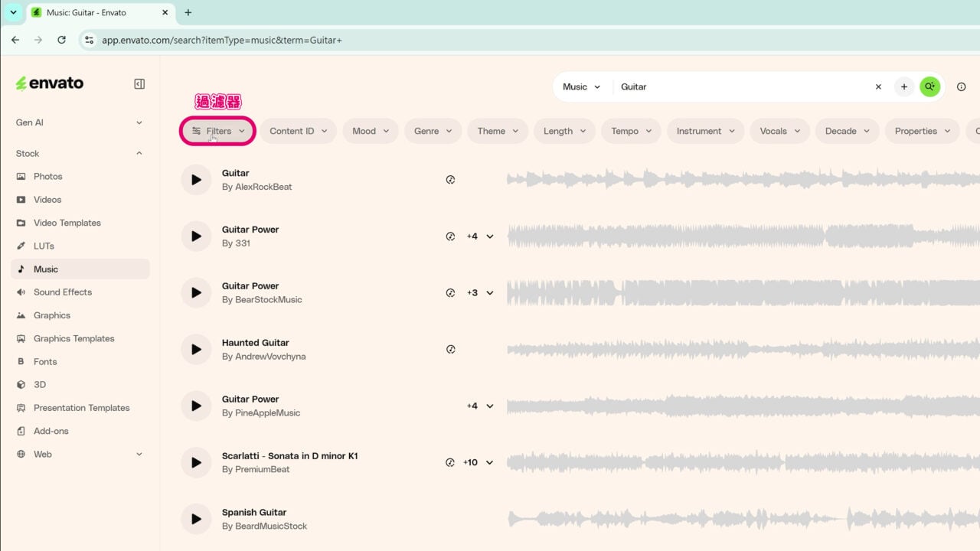Open author link BeardMusicStock
This screenshot has width=980, height=551.
point(271,526)
